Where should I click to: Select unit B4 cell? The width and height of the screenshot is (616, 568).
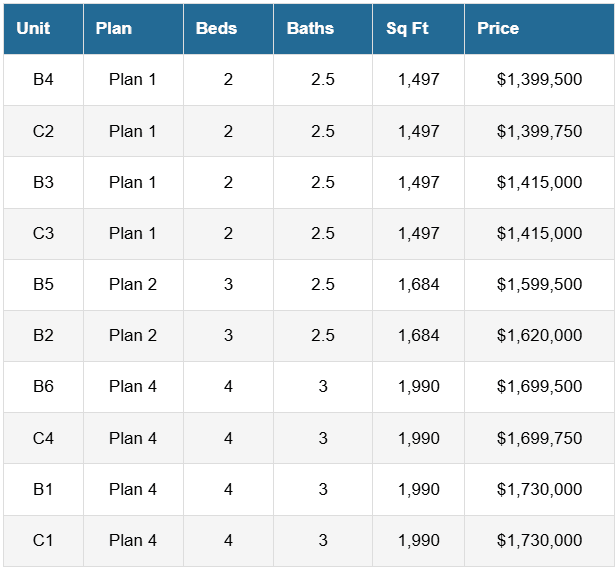coord(43,80)
